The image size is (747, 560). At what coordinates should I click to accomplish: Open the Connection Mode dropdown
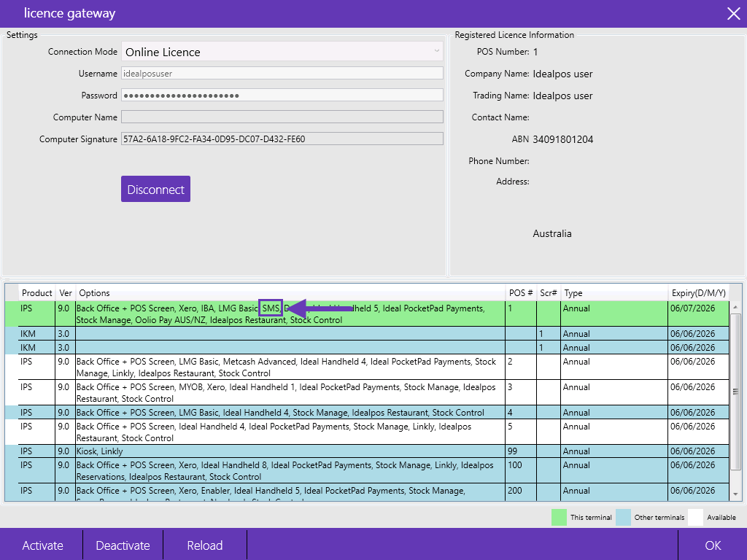282,52
